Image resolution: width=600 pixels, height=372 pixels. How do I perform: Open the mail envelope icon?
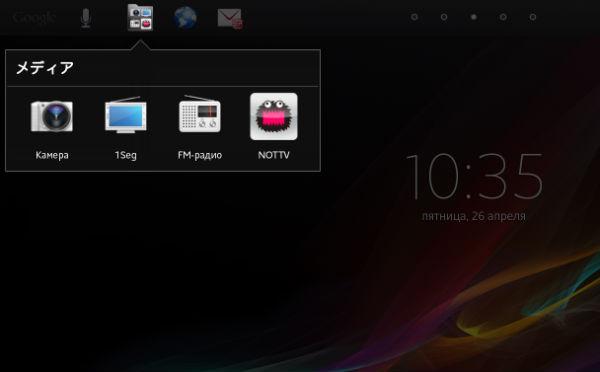click(x=230, y=19)
